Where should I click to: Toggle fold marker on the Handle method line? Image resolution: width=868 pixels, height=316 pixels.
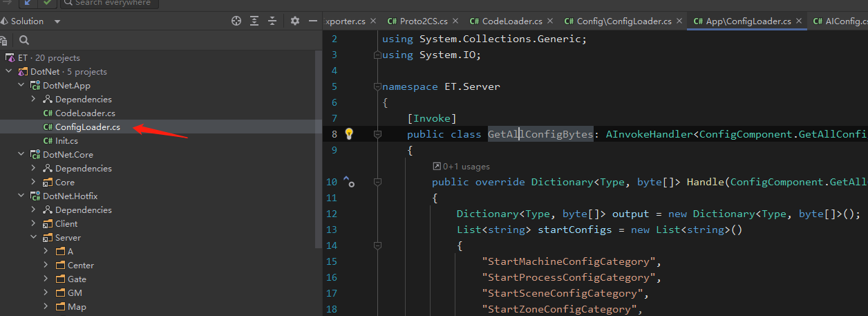tap(377, 183)
